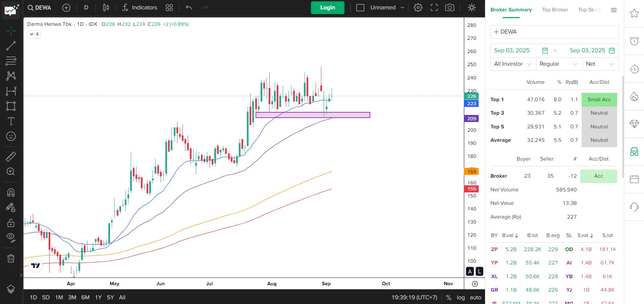Open the diamond premium icon
Viewport: 644px width, 304px height.
(x=634, y=124)
